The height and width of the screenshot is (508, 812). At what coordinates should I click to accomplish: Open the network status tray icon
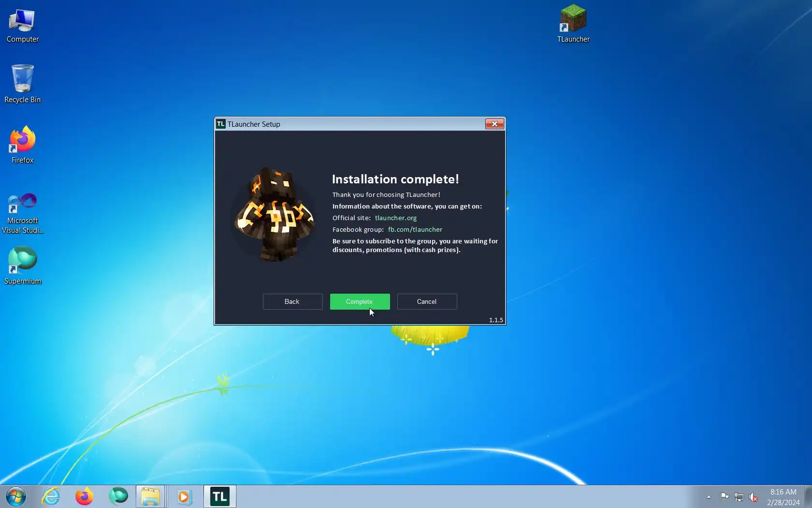pos(739,497)
